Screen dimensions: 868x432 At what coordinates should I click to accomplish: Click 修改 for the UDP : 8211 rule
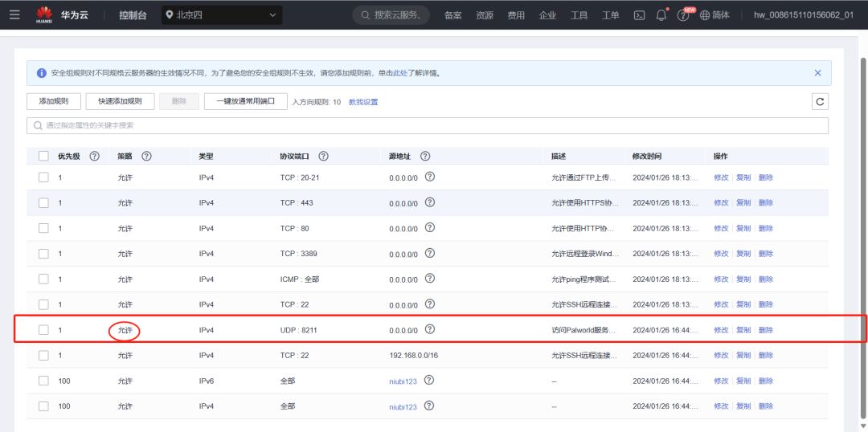pos(721,330)
